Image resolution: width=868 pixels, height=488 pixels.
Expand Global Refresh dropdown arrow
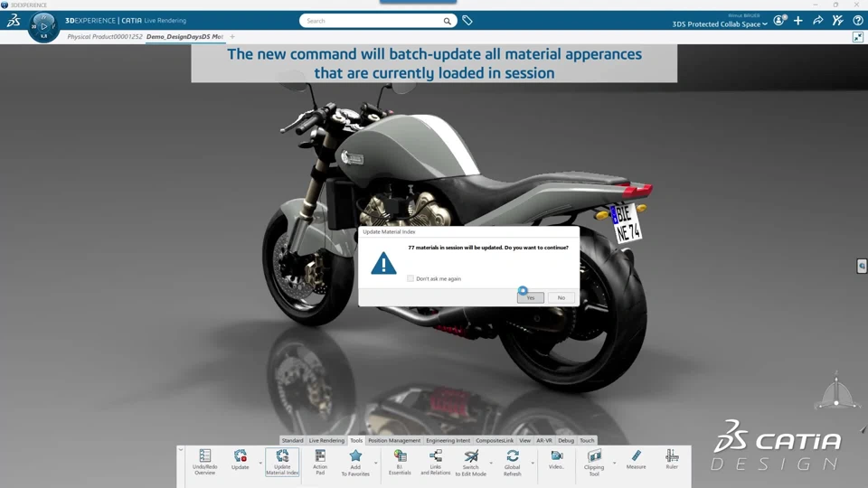[533, 463]
